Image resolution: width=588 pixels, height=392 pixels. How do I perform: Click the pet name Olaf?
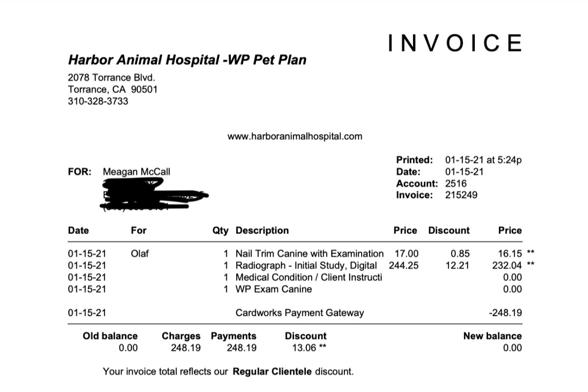pos(140,254)
